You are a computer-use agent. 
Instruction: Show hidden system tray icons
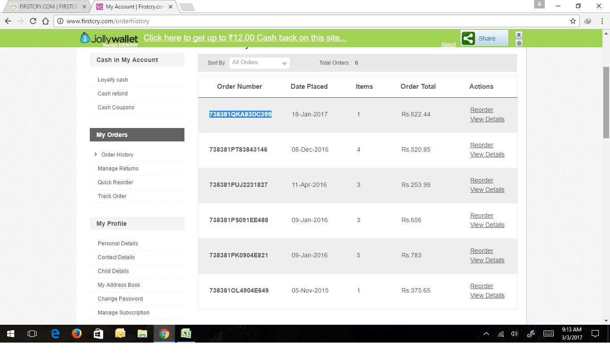(486, 334)
